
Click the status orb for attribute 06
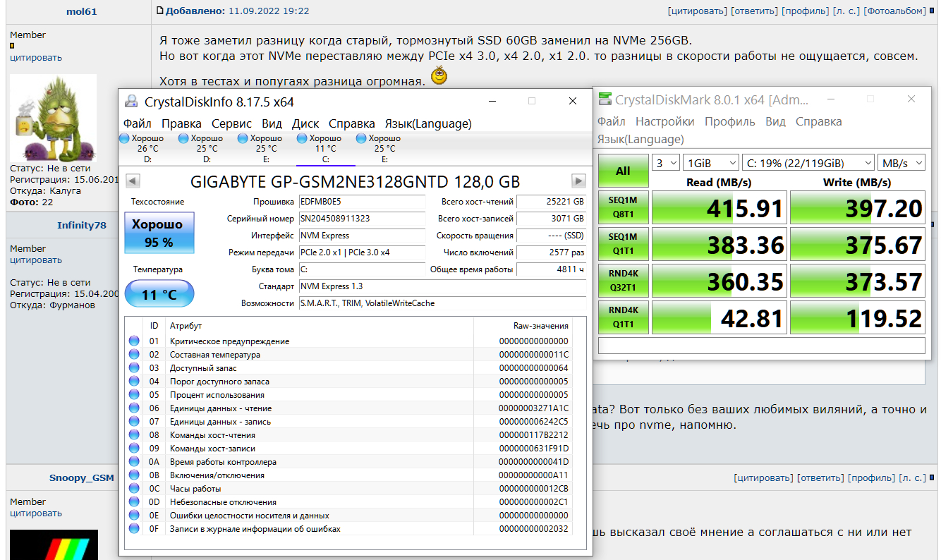click(134, 408)
